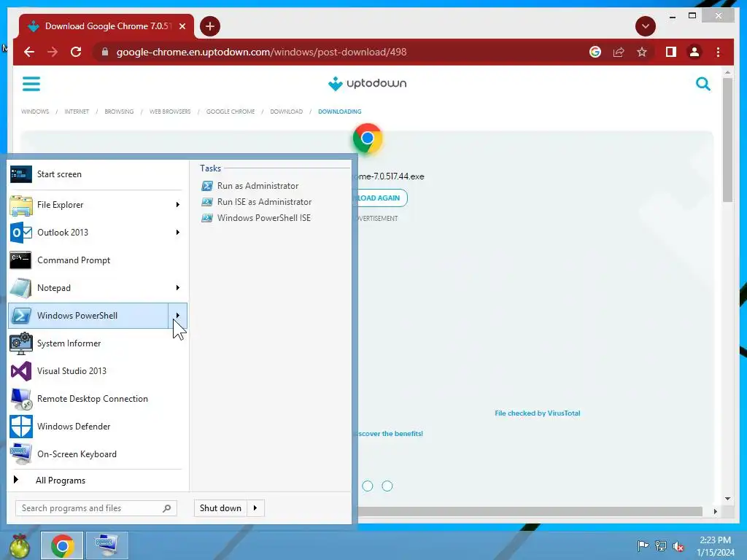The height and width of the screenshot is (560, 747).
Task: Click the Start screen icon
Action: [x=21, y=174]
